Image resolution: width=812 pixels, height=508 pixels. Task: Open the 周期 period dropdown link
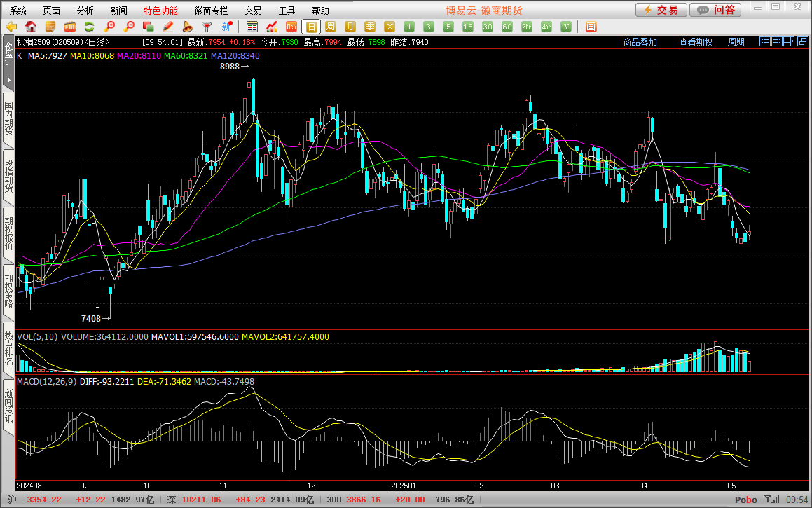click(736, 42)
